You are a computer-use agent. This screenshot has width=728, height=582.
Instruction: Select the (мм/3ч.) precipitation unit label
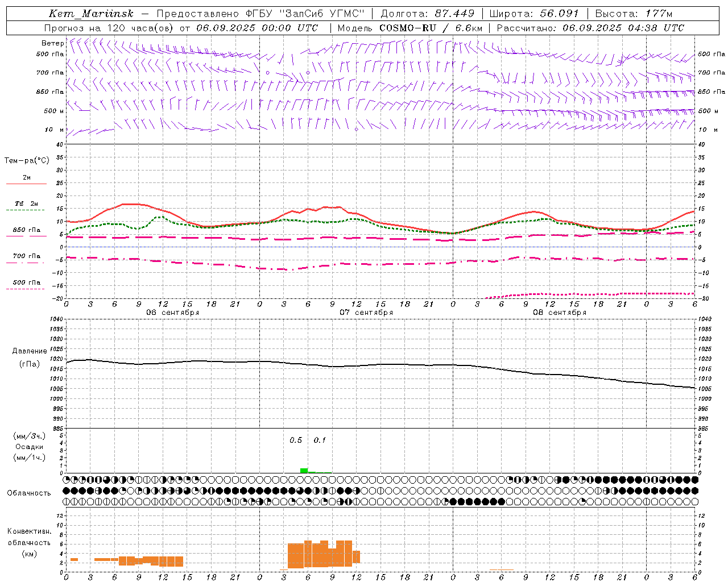coord(30,436)
